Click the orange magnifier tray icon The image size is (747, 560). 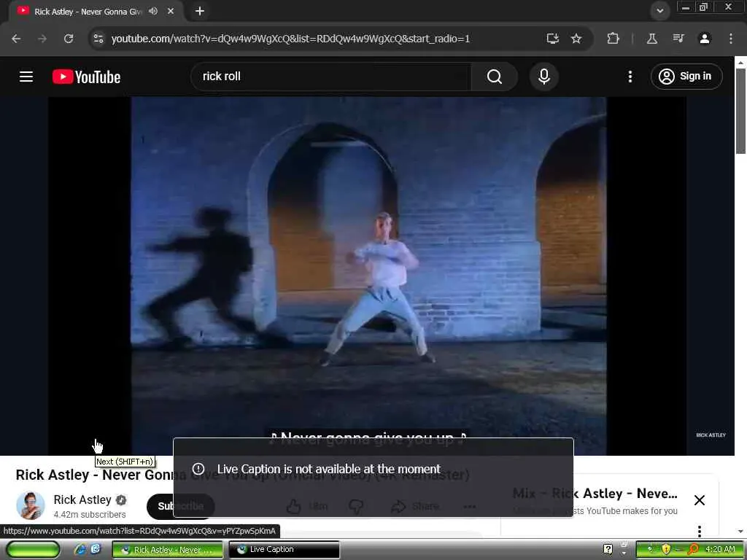tap(693, 550)
